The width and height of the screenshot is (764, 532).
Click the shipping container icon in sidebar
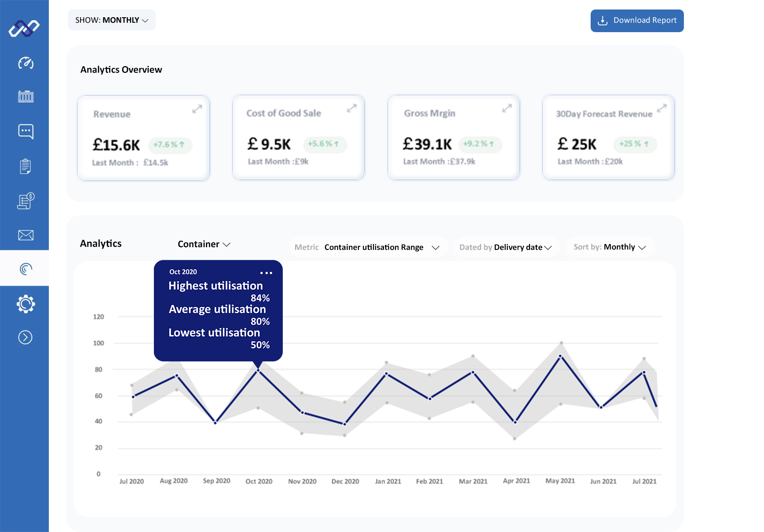pos(25,96)
